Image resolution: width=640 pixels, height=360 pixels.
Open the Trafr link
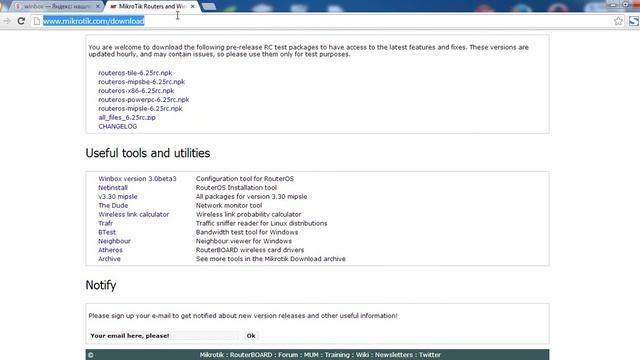coord(105,223)
